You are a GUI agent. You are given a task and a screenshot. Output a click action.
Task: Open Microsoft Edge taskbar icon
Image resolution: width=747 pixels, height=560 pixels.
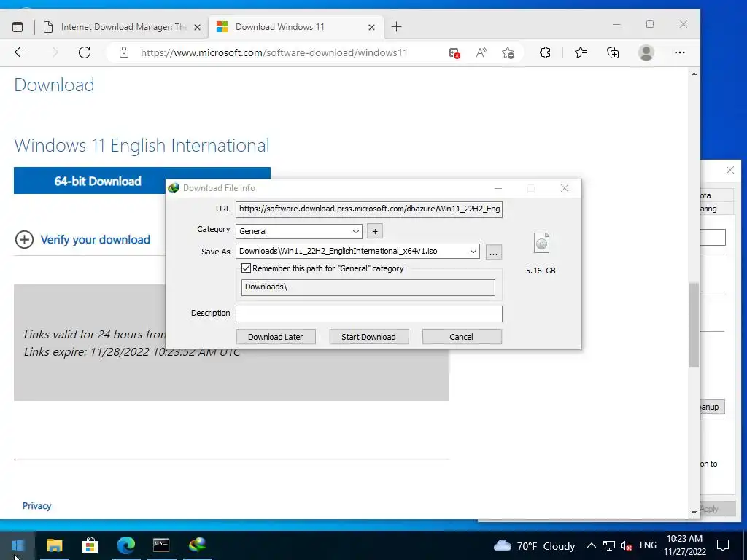(125, 545)
